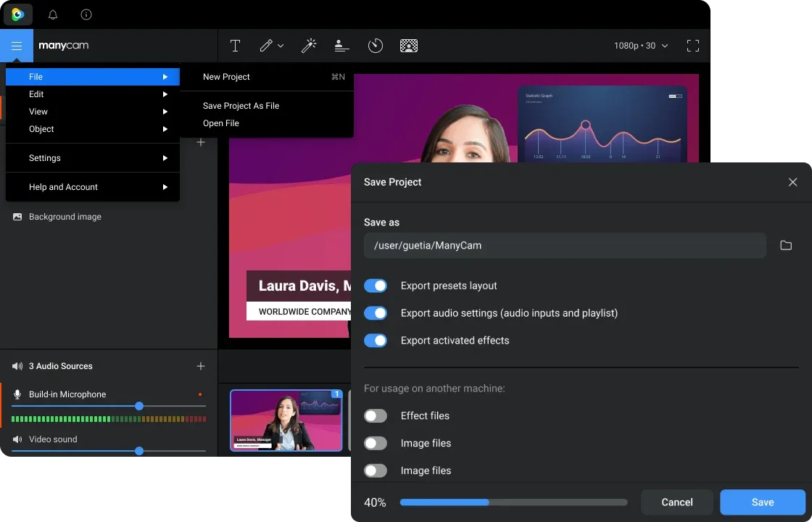This screenshot has width=812, height=522.
Task: Select the Text tool icon
Action: coord(235,46)
